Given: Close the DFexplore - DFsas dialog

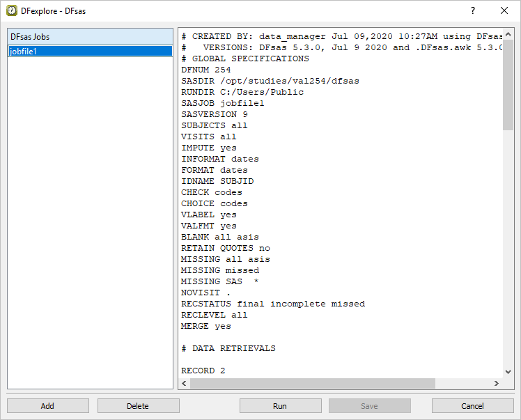Looking at the screenshot, I should (x=504, y=11).
